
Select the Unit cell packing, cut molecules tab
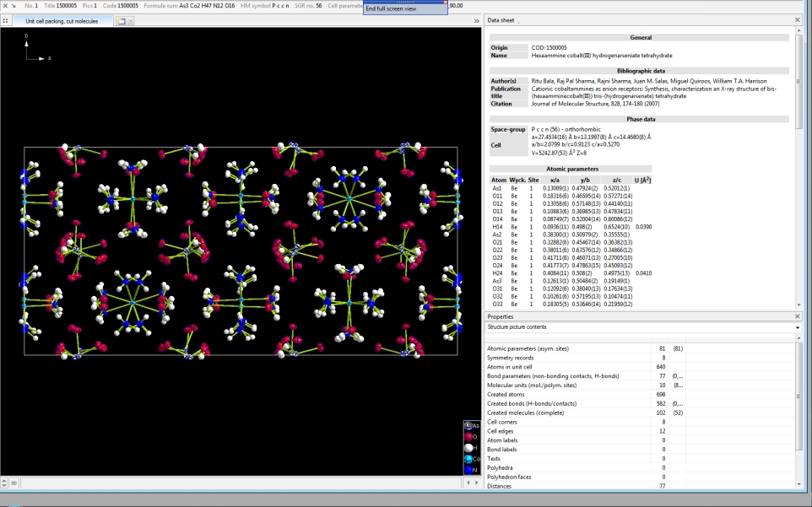[x=61, y=20]
